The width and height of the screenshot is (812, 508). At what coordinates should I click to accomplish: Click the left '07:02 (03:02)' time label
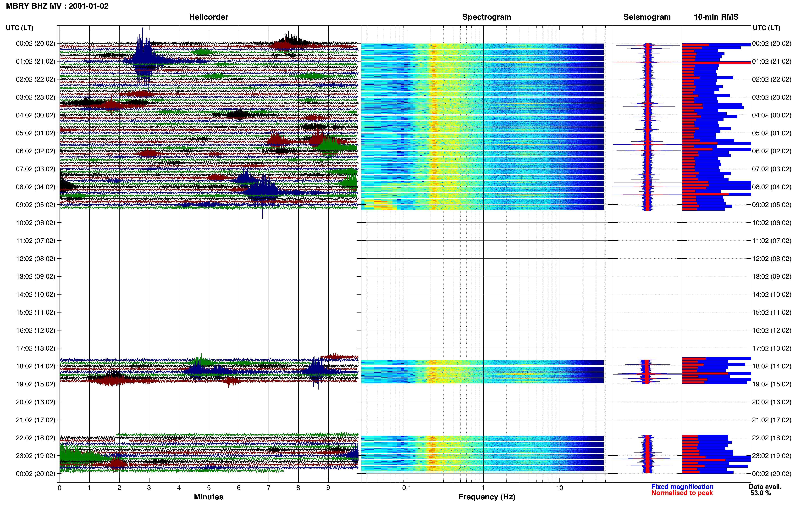click(x=36, y=169)
